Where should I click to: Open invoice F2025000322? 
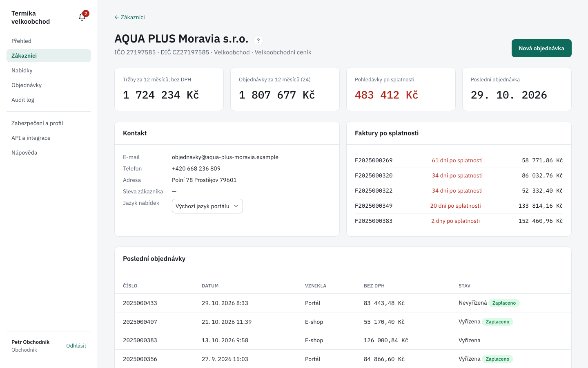pos(374,191)
